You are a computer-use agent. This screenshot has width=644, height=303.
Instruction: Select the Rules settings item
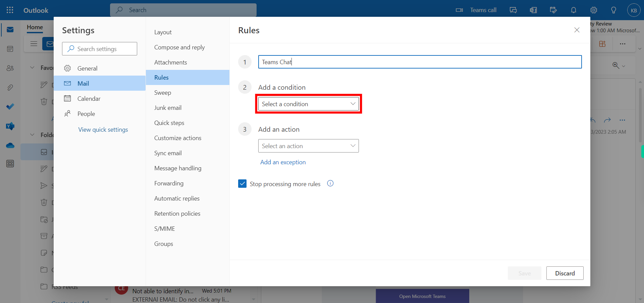187,78
